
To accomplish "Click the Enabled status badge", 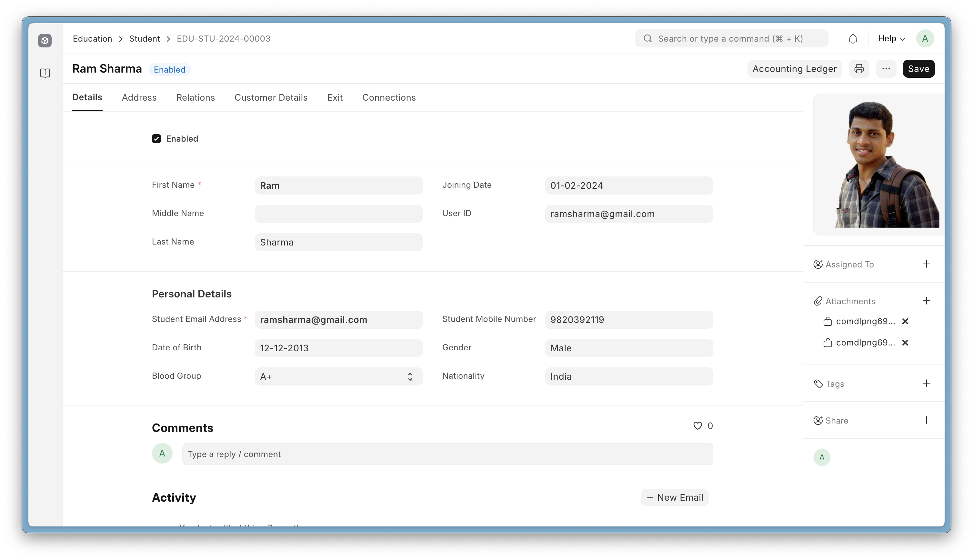I will coord(170,70).
